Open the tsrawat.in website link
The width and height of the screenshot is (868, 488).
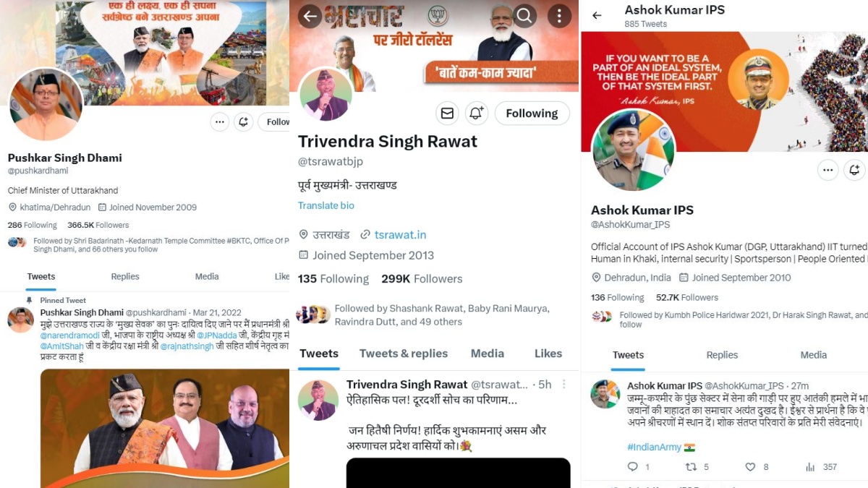click(x=400, y=234)
